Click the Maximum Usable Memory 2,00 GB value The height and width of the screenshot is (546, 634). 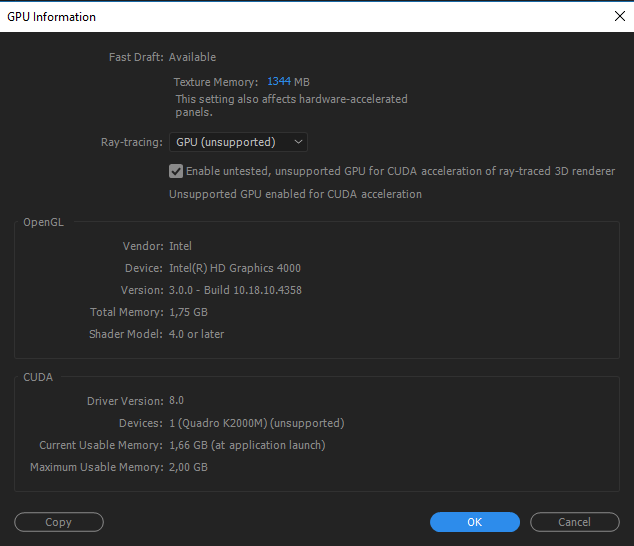[188, 467]
